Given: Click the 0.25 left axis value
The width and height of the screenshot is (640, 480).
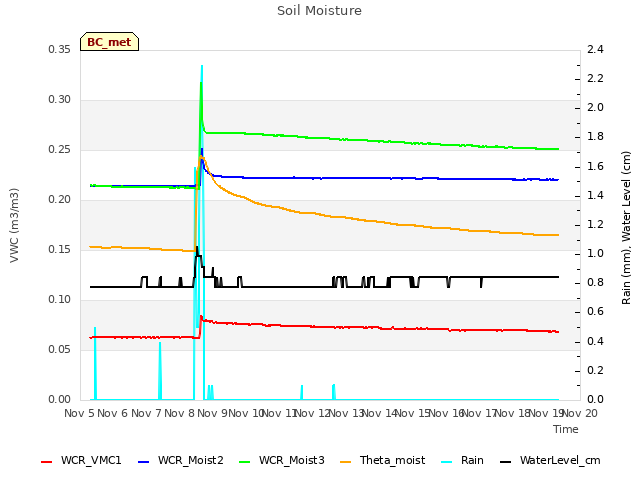Looking at the screenshot, I should (60, 149).
